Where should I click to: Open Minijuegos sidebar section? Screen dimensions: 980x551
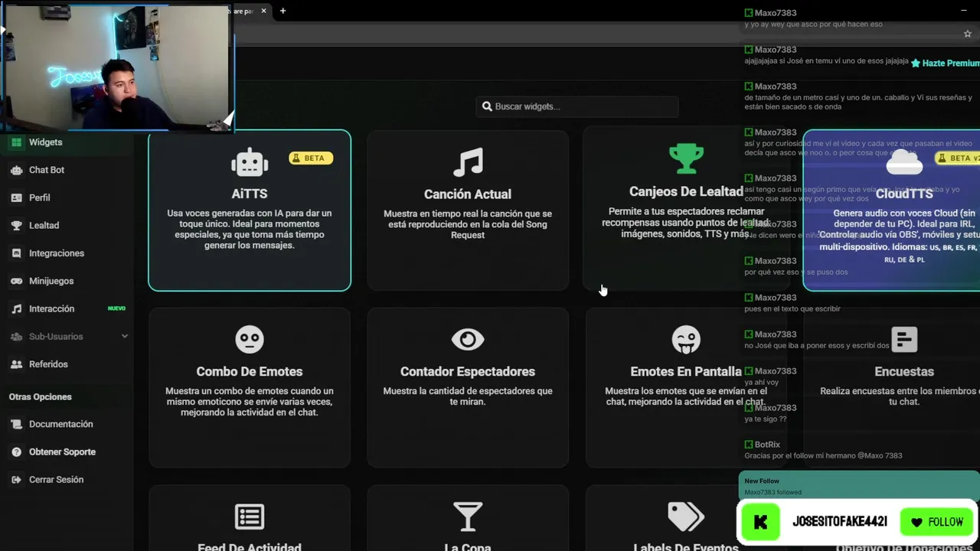point(51,281)
